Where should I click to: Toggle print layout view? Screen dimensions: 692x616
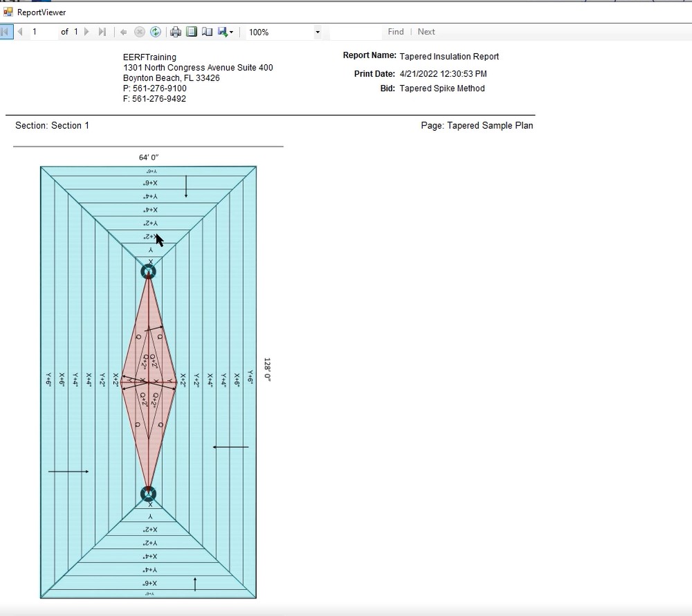192,32
